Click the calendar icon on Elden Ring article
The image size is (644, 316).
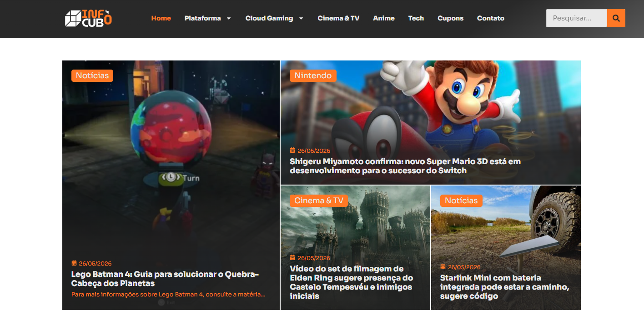point(292,257)
